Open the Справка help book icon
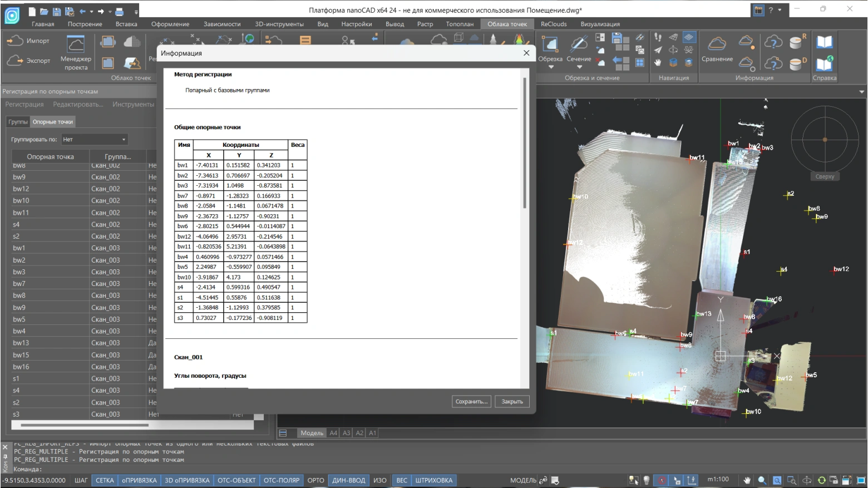Image resolution: width=868 pixels, height=488 pixels. (x=824, y=42)
